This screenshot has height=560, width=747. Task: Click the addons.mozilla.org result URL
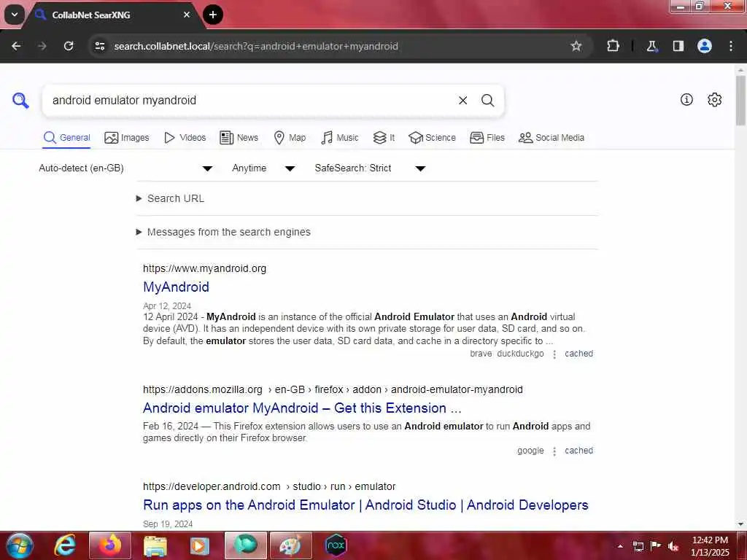pyautogui.click(x=333, y=389)
